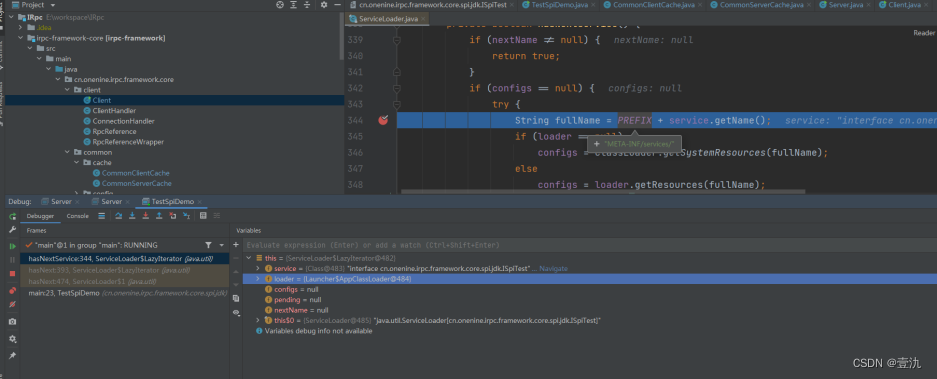Click Reader mode label in editor
The image size is (937, 379).
(924, 33)
